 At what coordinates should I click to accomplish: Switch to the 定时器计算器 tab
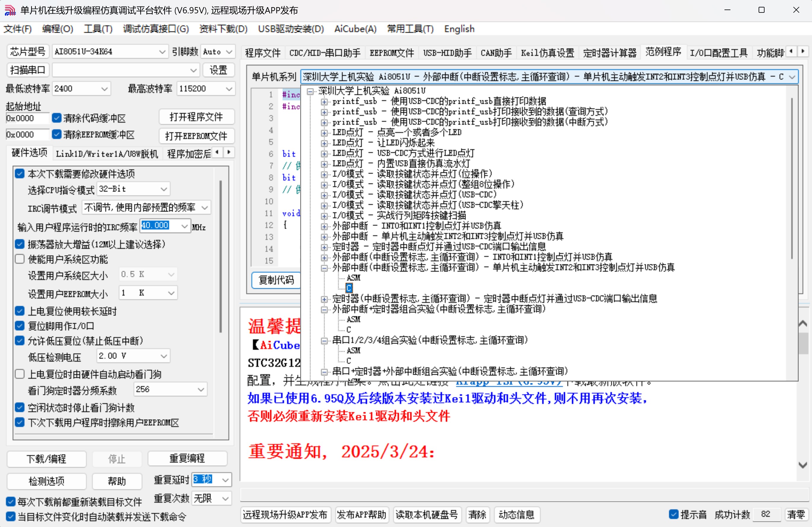point(610,53)
